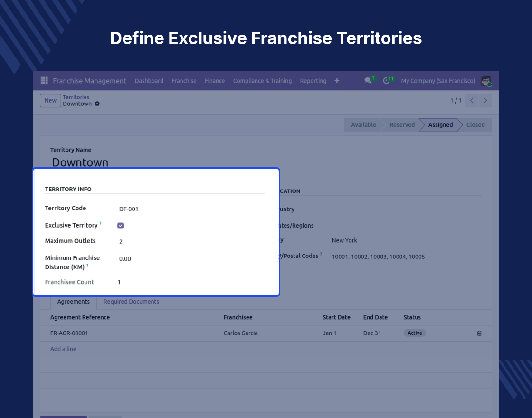Edit the postal codes field
The height and width of the screenshot is (418, 532).
[378, 257]
